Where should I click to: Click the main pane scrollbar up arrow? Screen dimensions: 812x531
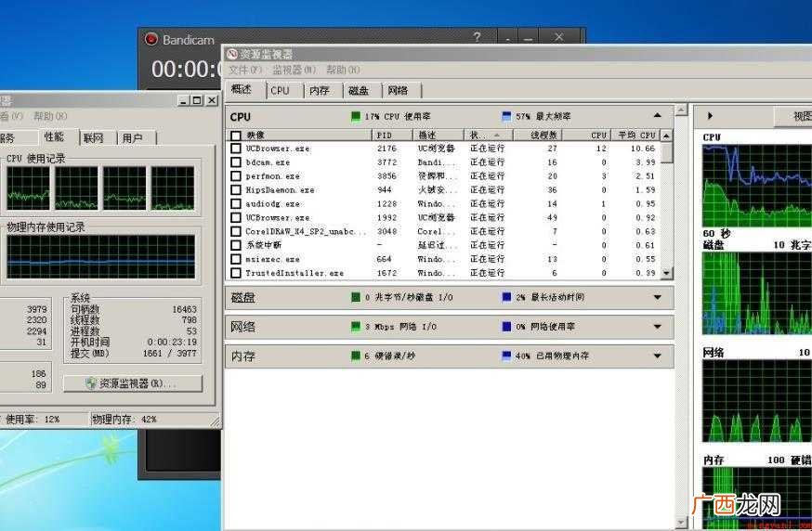(682, 110)
